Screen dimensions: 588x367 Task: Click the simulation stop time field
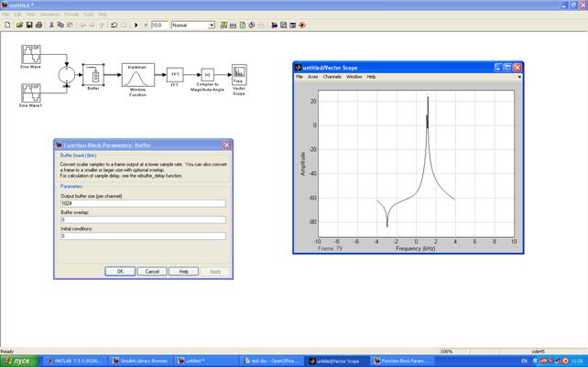[x=159, y=25]
